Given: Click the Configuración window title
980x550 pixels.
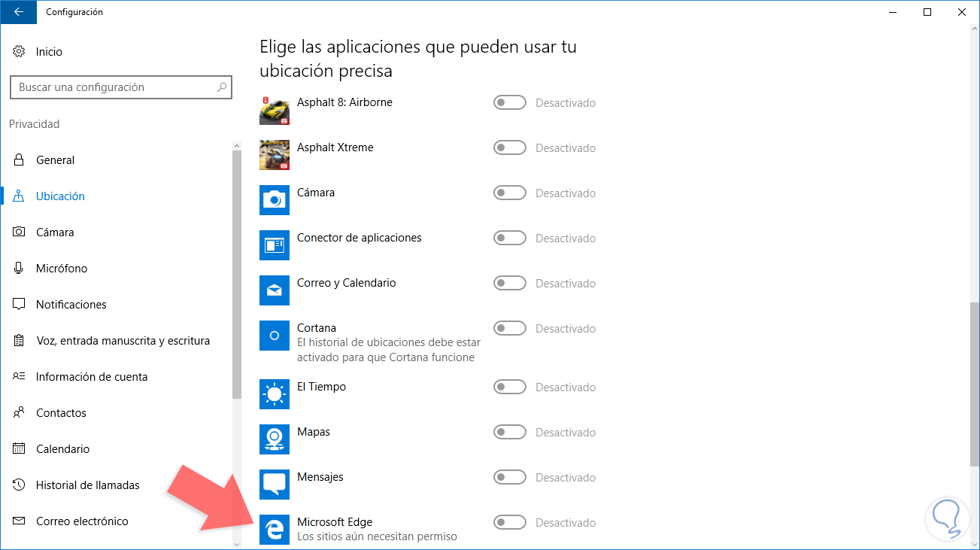Looking at the screenshot, I should pos(74,12).
